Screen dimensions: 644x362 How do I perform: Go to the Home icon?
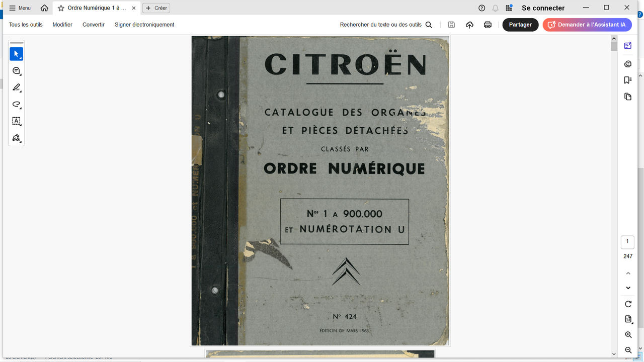pyautogui.click(x=44, y=8)
